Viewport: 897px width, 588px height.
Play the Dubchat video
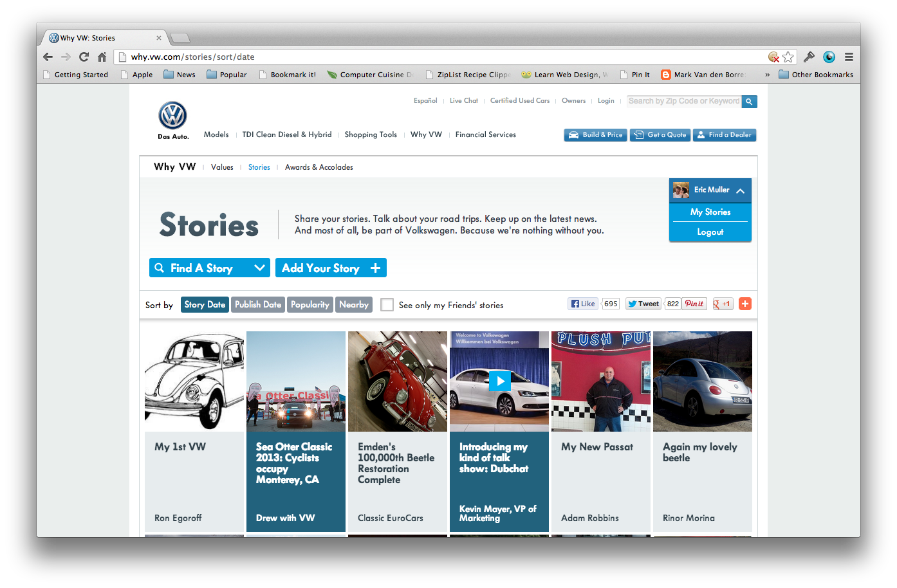500,381
